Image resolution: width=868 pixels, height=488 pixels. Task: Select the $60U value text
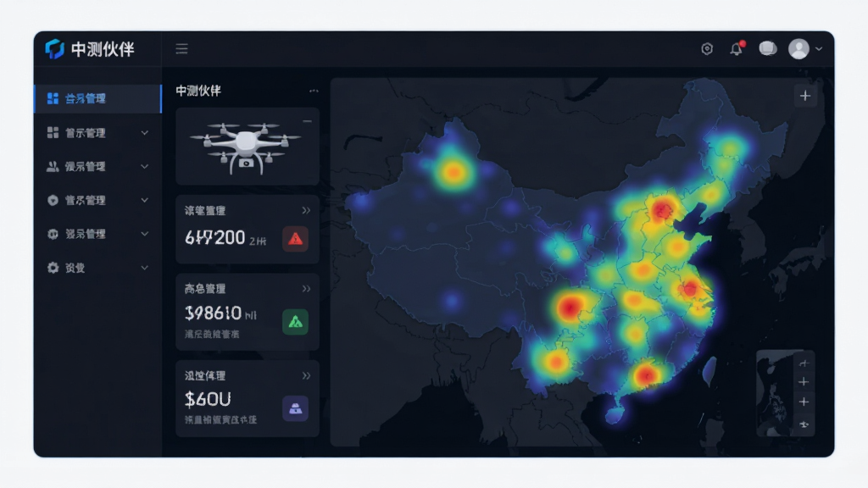coord(208,399)
